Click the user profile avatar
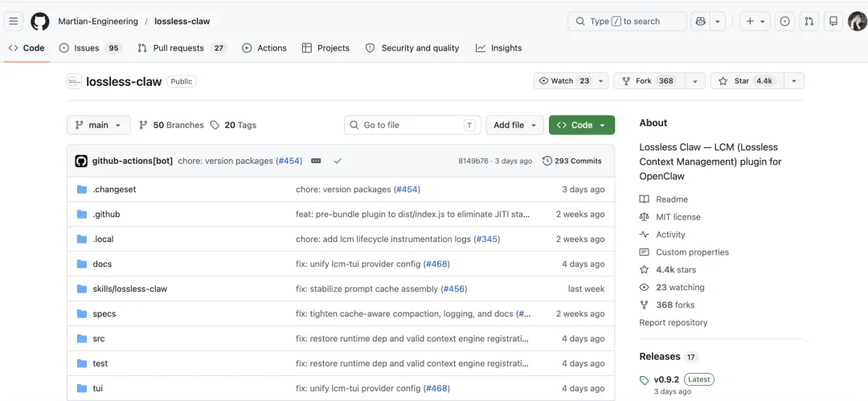This screenshot has height=401, width=868. pyautogui.click(x=857, y=21)
